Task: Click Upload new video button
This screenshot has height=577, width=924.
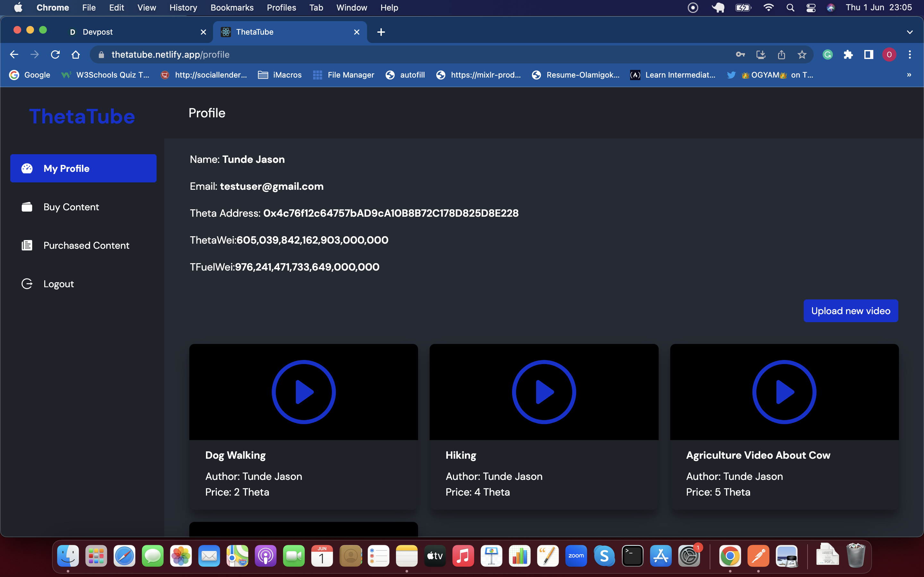Action: point(850,311)
